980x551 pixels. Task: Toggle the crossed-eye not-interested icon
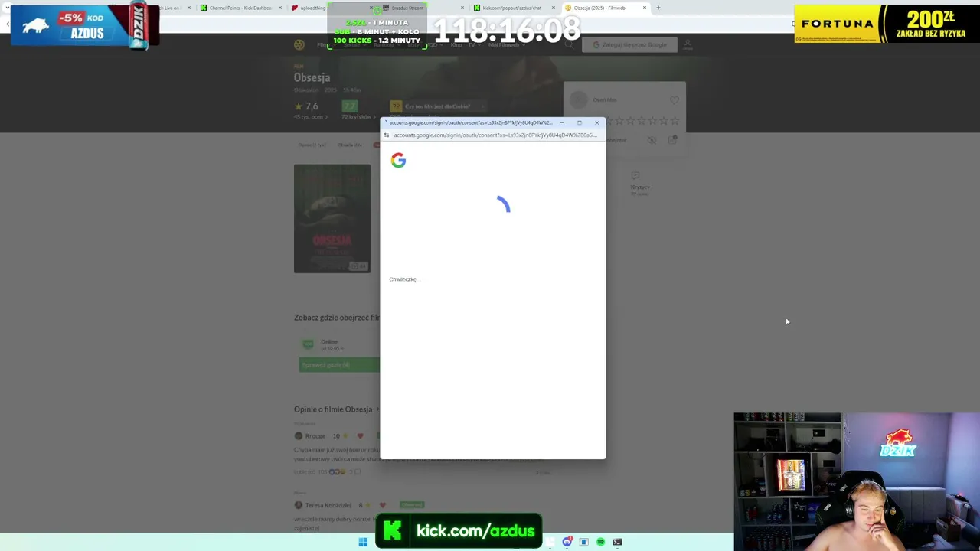652,140
